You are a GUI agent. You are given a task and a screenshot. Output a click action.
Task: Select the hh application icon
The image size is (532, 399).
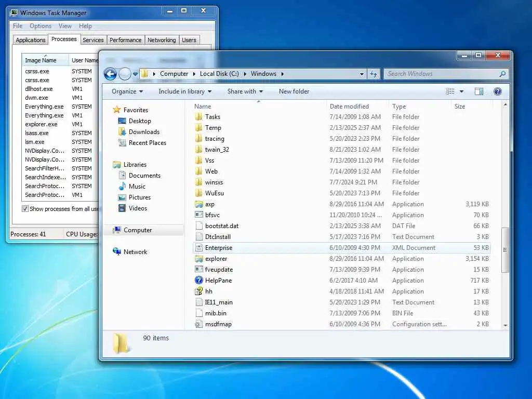[x=199, y=291]
